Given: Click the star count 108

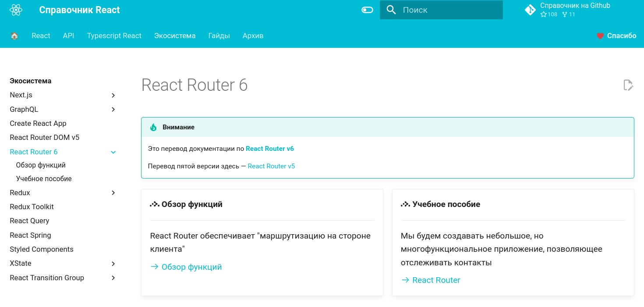Looking at the screenshot, I should (x=549, y=14).
